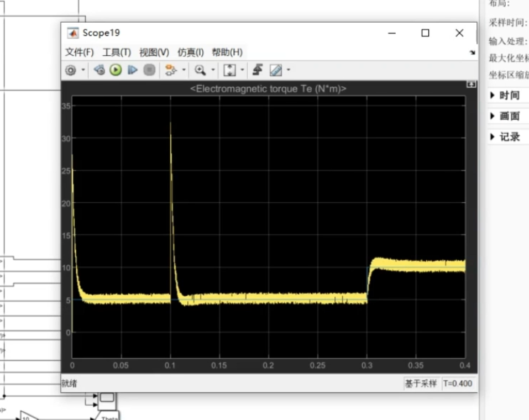
Task: Open the fit-to-view dropdown options
Action: pyautogui.click(x=242, y=70)
